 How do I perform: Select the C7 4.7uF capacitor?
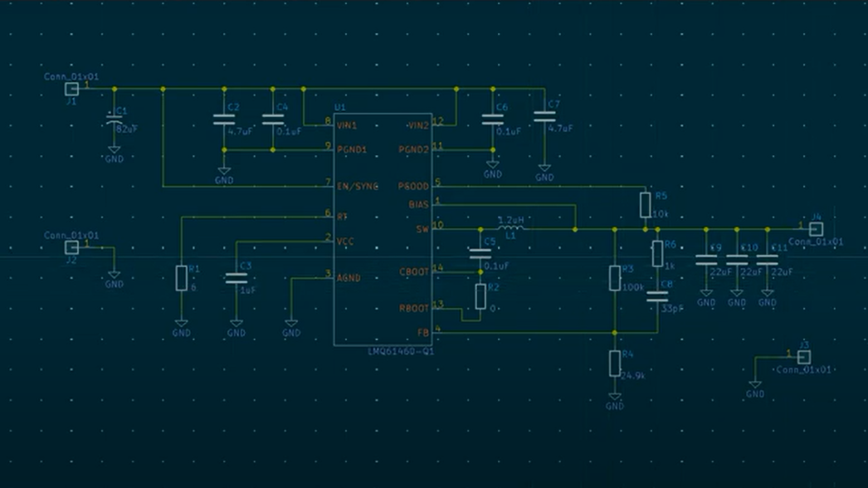(x=544, y=116)
